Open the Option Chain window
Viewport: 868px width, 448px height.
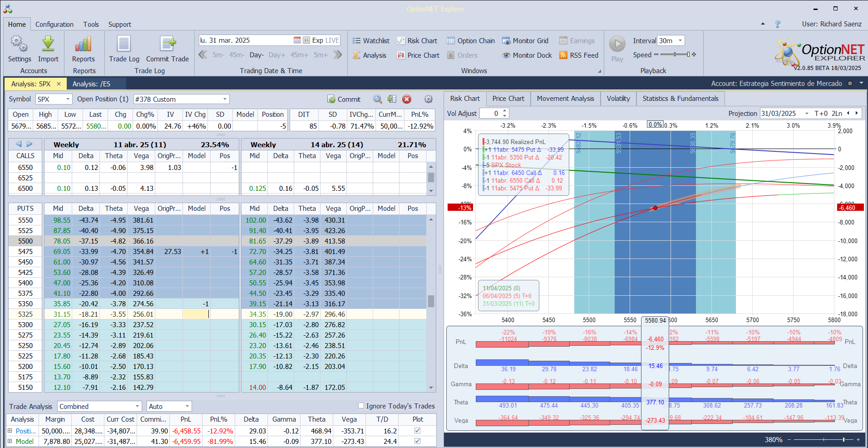coord(471,41)
